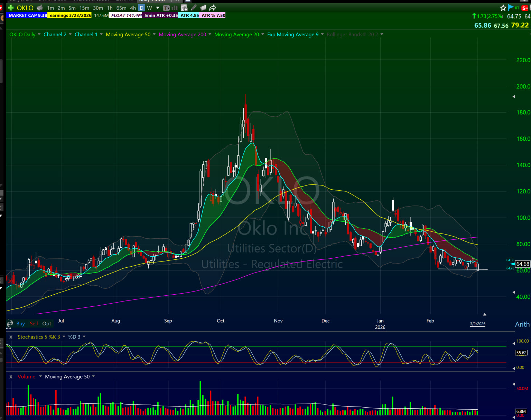Click the 55.62 stochastics value marker
The width and height of the screenshot is (531, 420).
point(521,353)
